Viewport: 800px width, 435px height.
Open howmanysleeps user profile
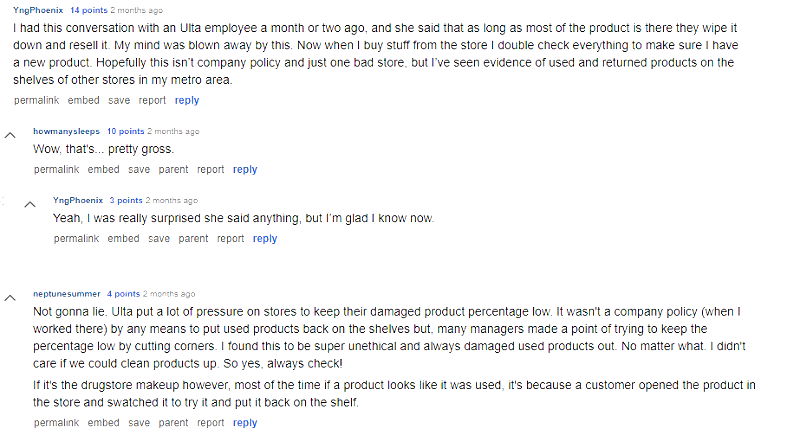click(67, 131)
